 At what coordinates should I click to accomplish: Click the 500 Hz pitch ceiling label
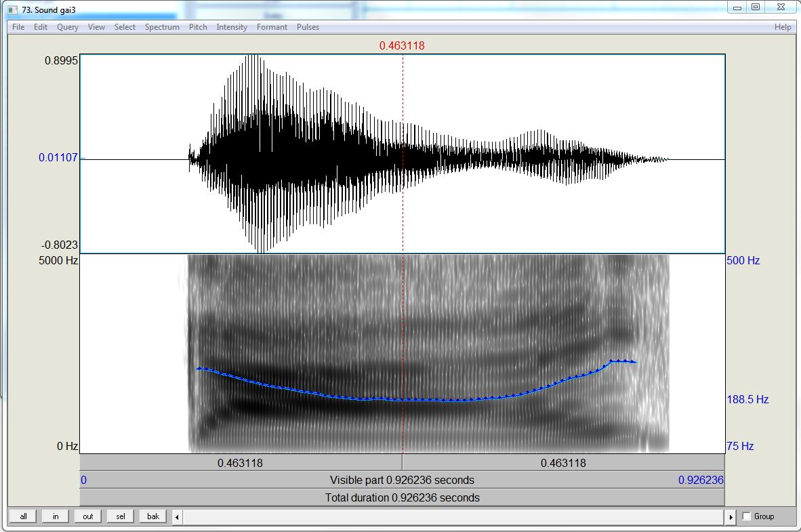click(x=743, y=260)
